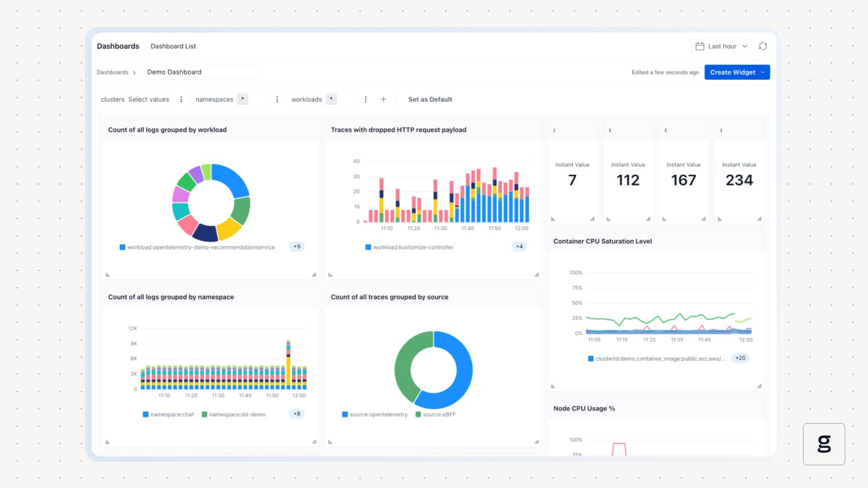Expand the +9 hidden workload legends
The image size is (868, 488).
pos(297,247)
